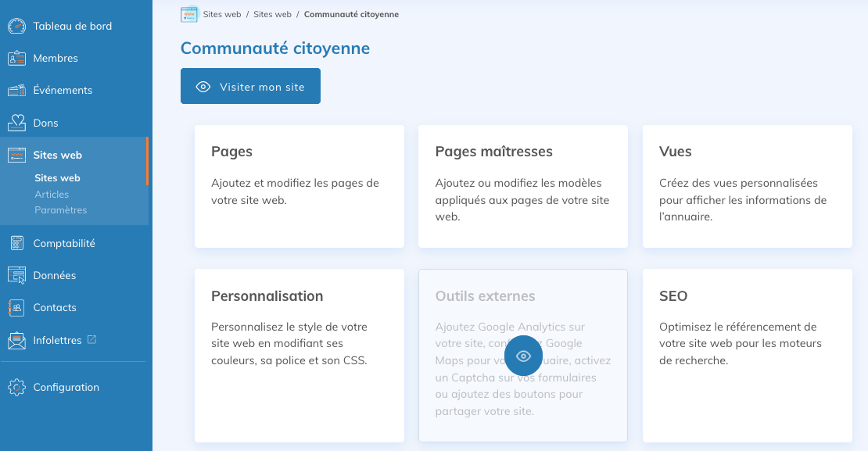Click the Communauté citoyenne breadcrumb
The height and width of the screenshot is (451, 868).
(x=351, y=13)
